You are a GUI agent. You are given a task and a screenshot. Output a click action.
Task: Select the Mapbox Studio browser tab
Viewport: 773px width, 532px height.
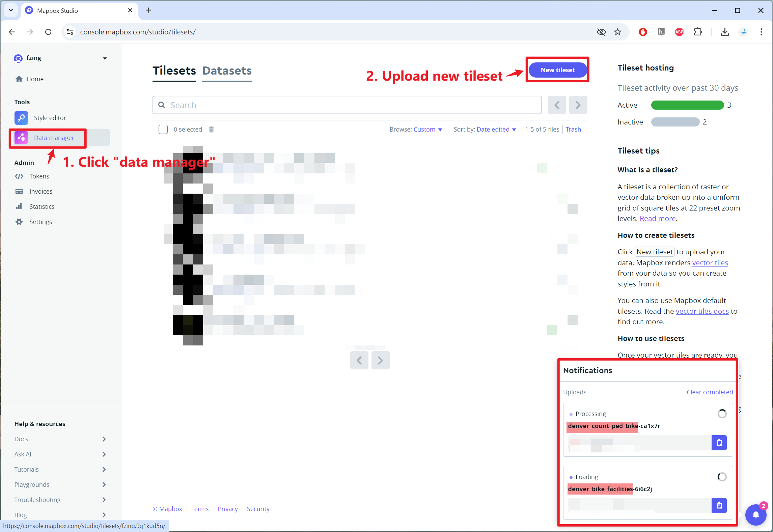(80, 10)
